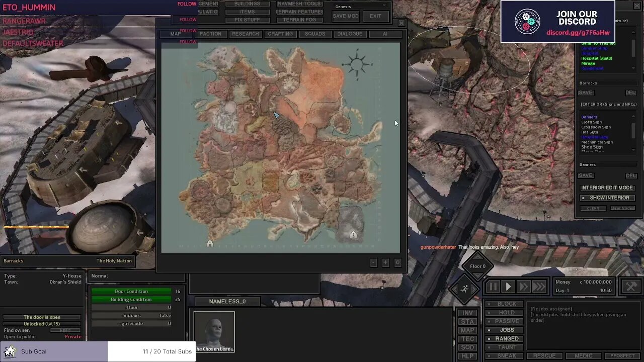
Task: Select Crossbow Sign in exterior list
Action: point(596,127)
